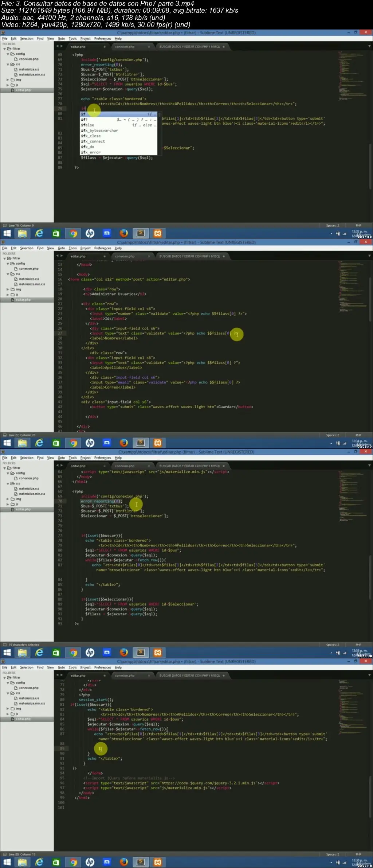The image size is (373, 868).
Task: Click the HP icon in the 00:03:40 taskbar
Action: coord(90,443)
